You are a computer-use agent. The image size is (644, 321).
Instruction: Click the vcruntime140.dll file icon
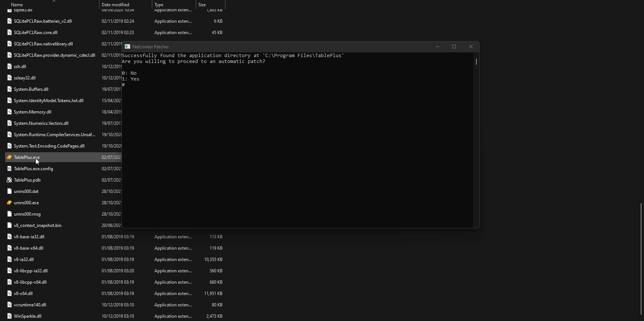click(x=10, y=305)
